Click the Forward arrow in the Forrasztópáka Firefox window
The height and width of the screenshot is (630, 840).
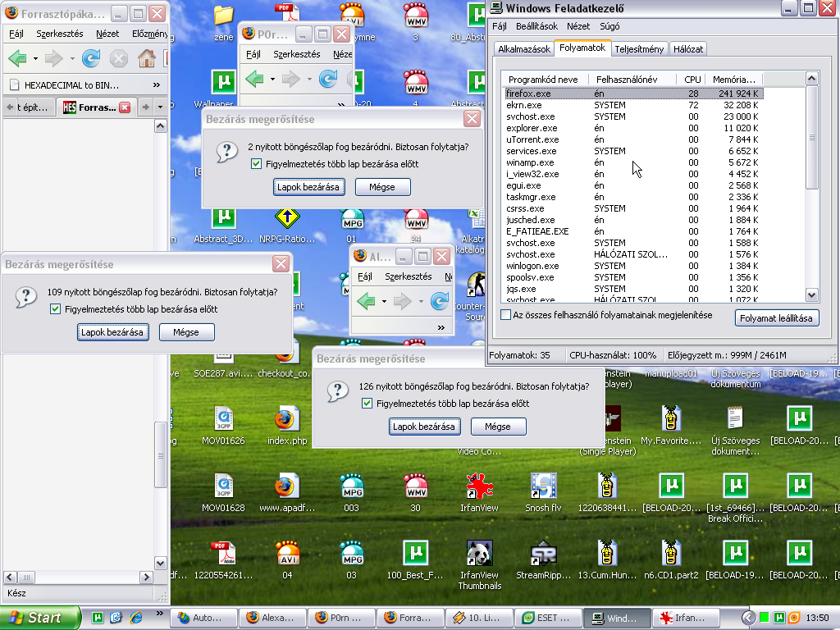[53, 58]
